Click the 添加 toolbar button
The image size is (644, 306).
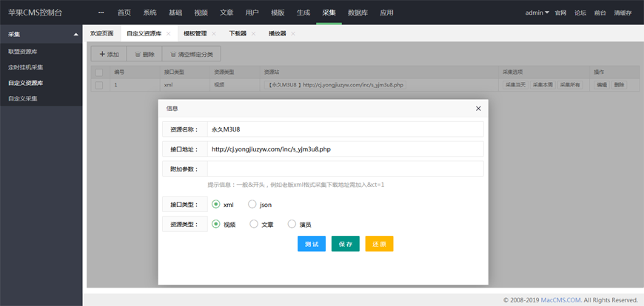(109, 54)
